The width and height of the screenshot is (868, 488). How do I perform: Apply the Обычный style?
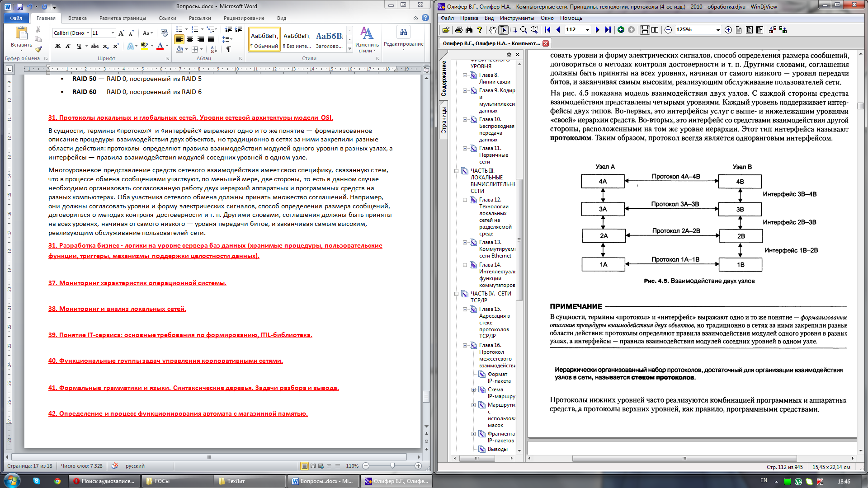point(264,39)
